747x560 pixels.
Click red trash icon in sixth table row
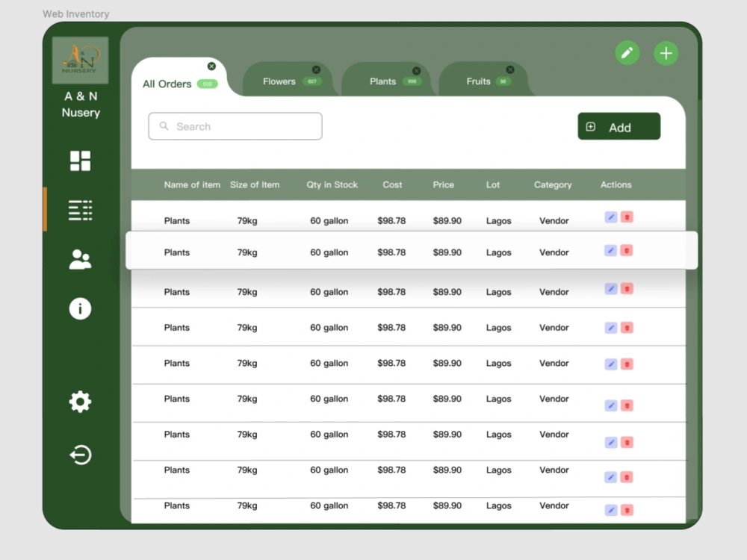click(x=627, y=405)
